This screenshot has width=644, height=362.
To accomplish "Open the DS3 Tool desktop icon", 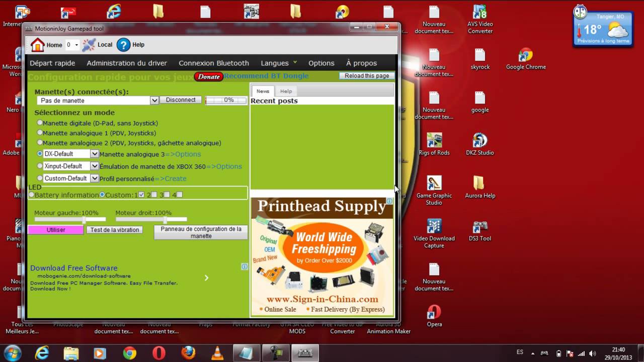I will coord(480,231).
